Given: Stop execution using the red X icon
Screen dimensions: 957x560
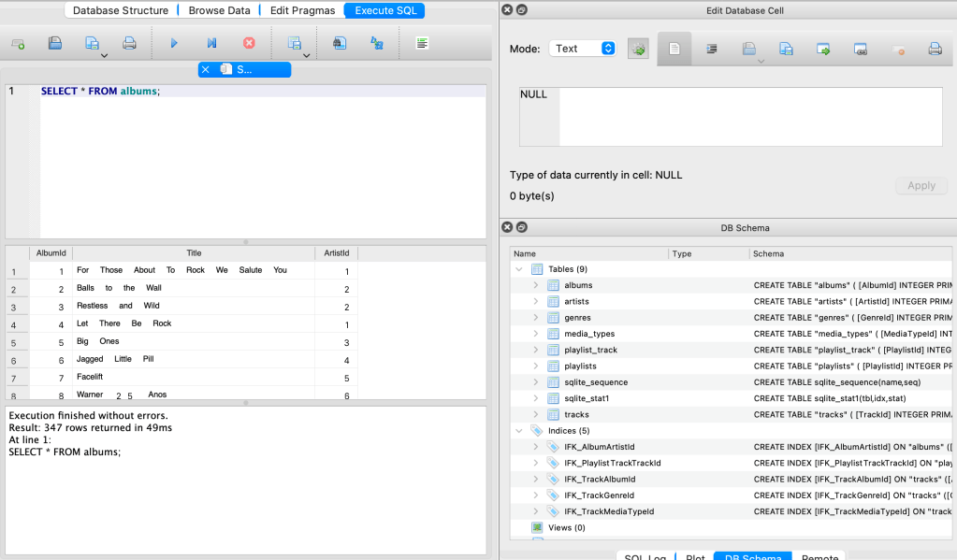Looking at the screenshot, I should (x=249, y=43).
